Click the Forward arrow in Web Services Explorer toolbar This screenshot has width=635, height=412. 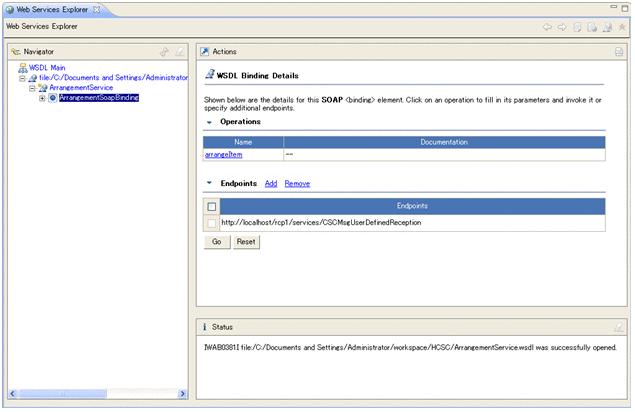[x=562, y=27]
